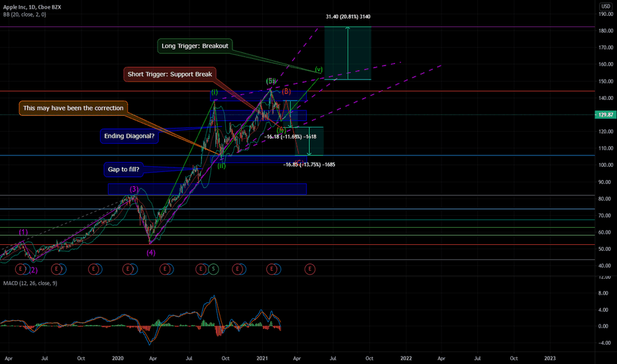Click the Apple Inc, 1D, Cboe BZX title
This screenshot has width=617, height=364.
click(x=32, y=7)
